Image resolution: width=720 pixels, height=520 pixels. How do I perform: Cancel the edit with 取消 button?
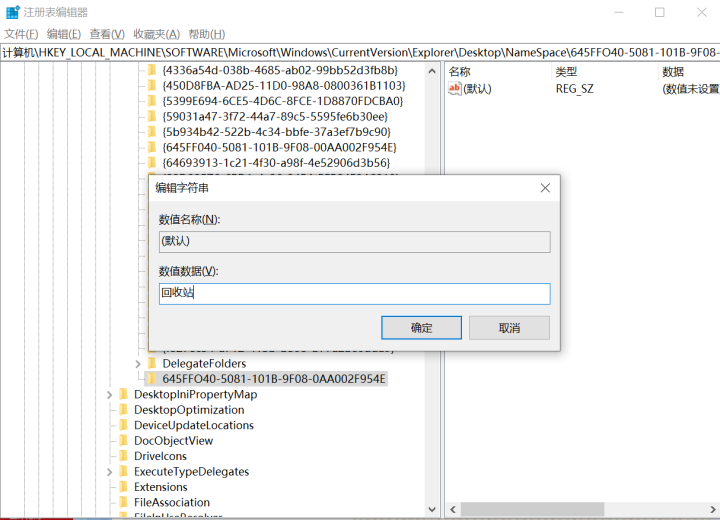pyautogui.click(x=509, y=328)
